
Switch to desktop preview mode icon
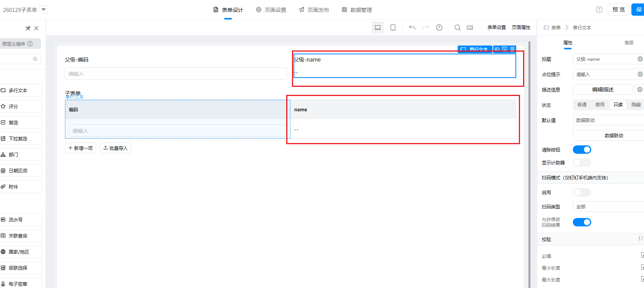pos(378,28)
